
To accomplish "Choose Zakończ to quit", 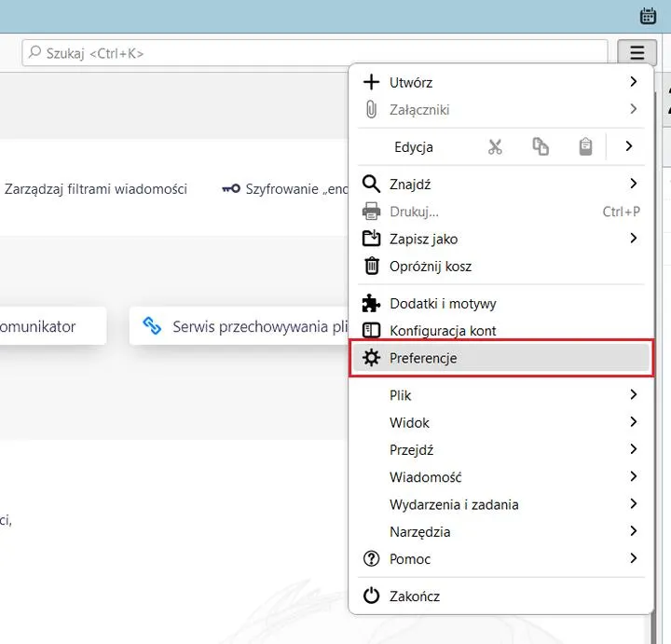I will pos(501,596).
